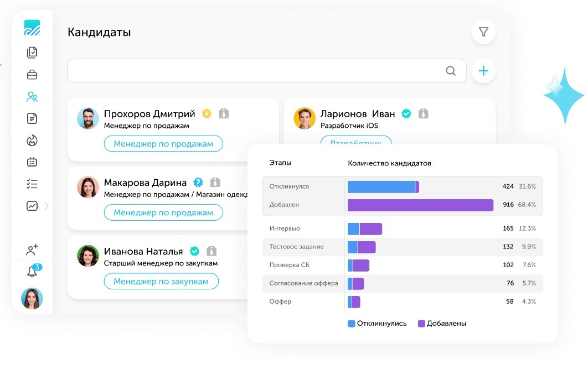
Task: Expand the analytics sidebar section chevron
Action: click(x=47, y=205)
